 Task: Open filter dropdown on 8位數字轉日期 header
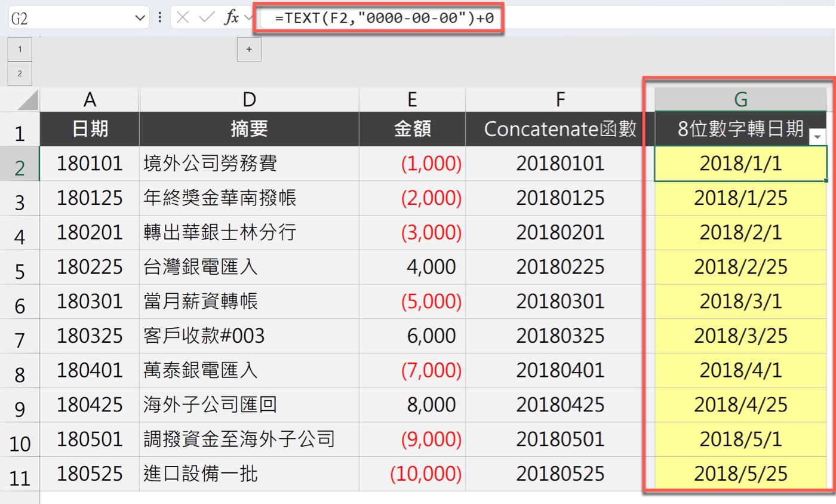click(x=817, y=137)
